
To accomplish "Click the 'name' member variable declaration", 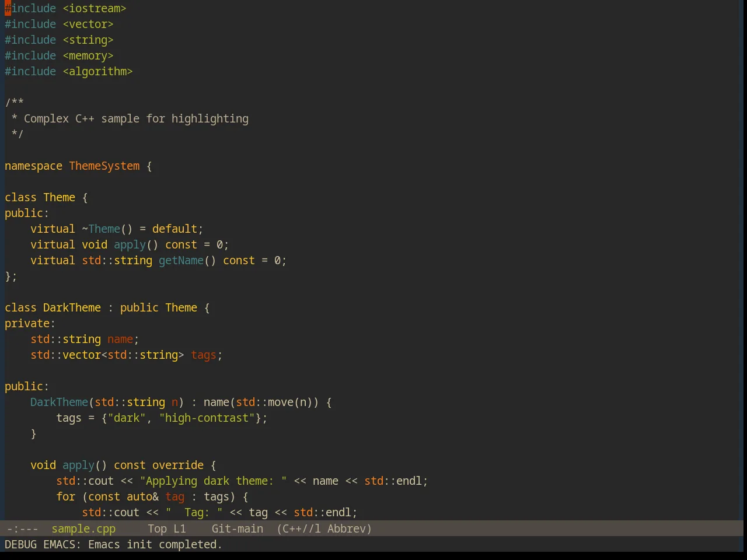I will pyautogui.click(x=120, y=339).
